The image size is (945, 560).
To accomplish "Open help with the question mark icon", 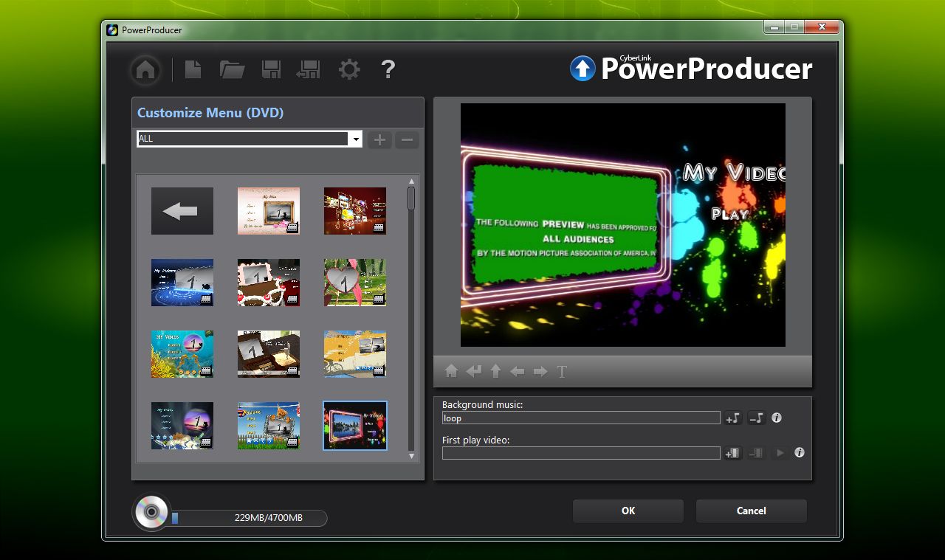I will click(x=388, y=69).
